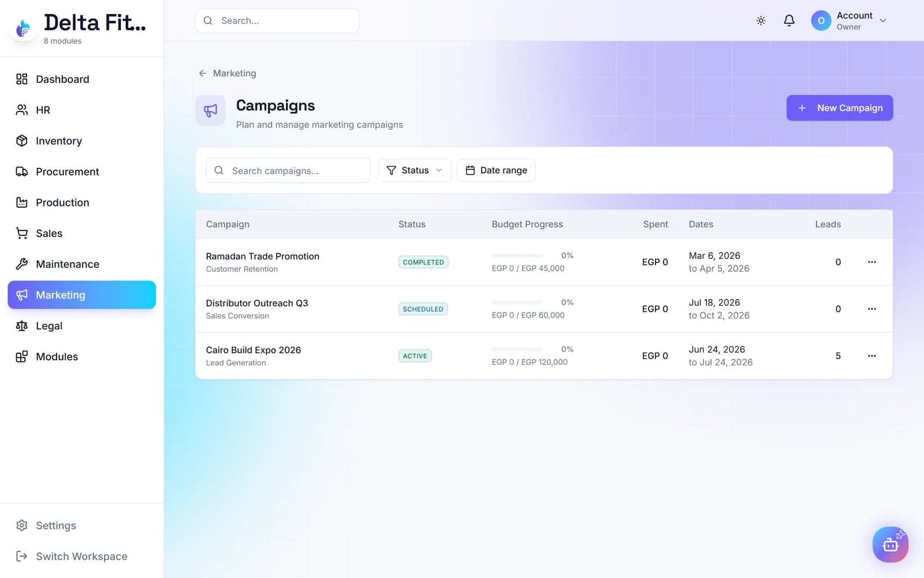Click the '8 modules' label

click(62, 41)
